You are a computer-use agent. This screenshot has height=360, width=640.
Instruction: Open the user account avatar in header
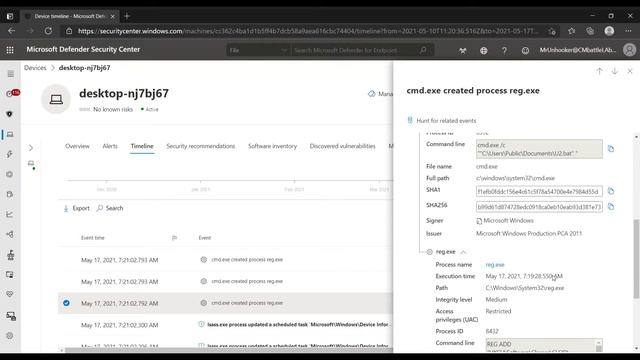coord(629,50)
